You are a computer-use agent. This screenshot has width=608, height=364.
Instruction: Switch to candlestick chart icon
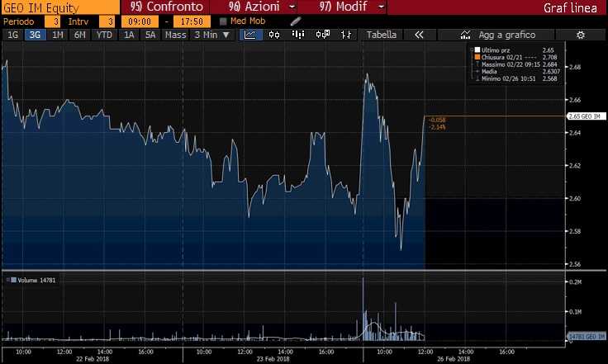(274, 35)
